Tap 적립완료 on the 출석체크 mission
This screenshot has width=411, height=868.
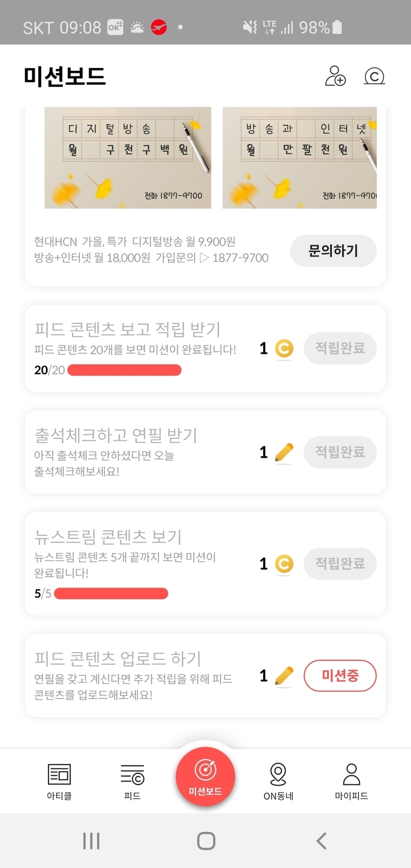(x=340, y=452)
